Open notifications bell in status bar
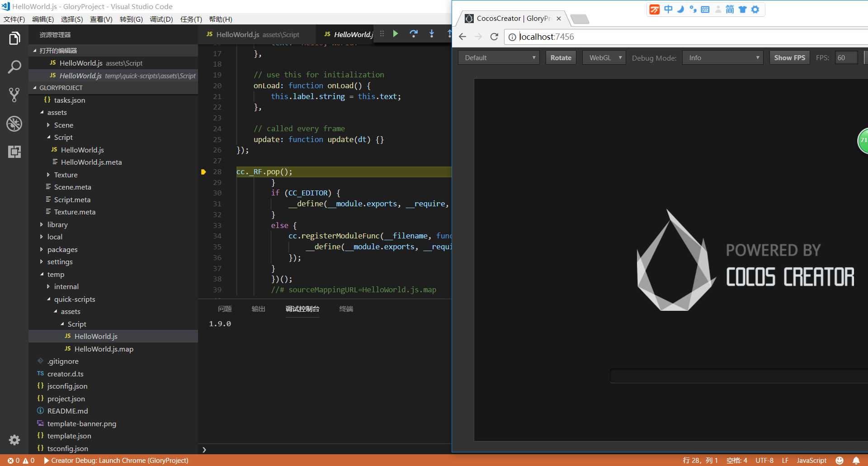Screen dimensions: 868x466 pyautogui.click(x=856, y=461)
